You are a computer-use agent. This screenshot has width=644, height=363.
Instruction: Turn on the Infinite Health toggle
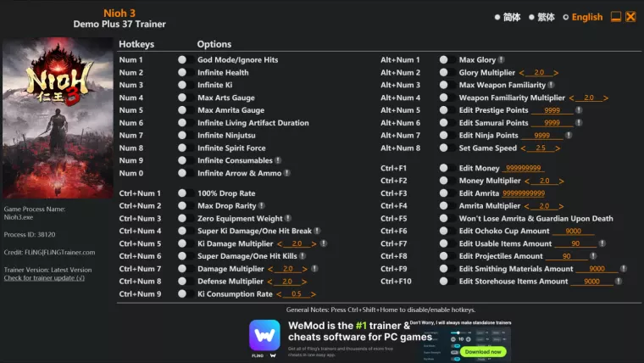coord(182,73)
